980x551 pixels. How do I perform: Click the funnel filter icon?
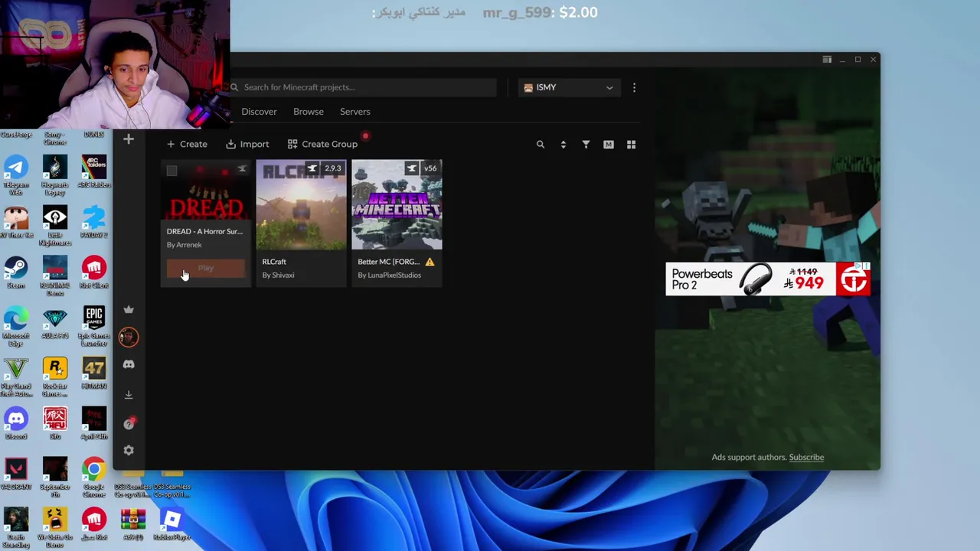point(586,144)
